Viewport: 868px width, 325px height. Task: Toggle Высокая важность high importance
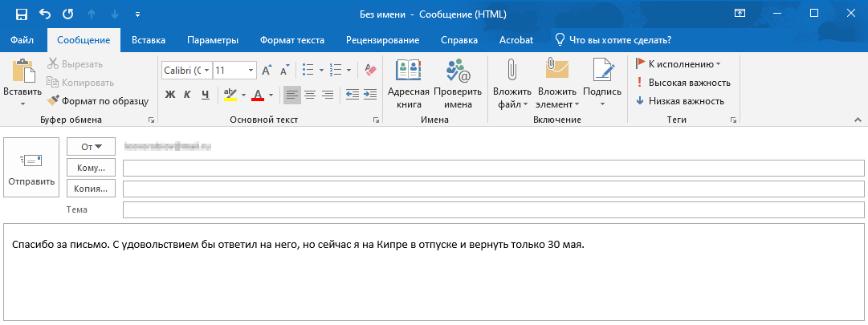[x=683, y=83]
